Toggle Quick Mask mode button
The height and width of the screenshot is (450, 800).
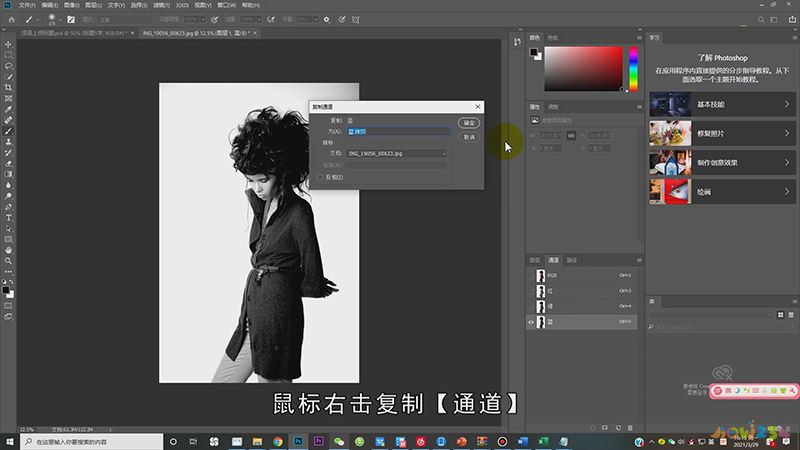tap(8, 306)
